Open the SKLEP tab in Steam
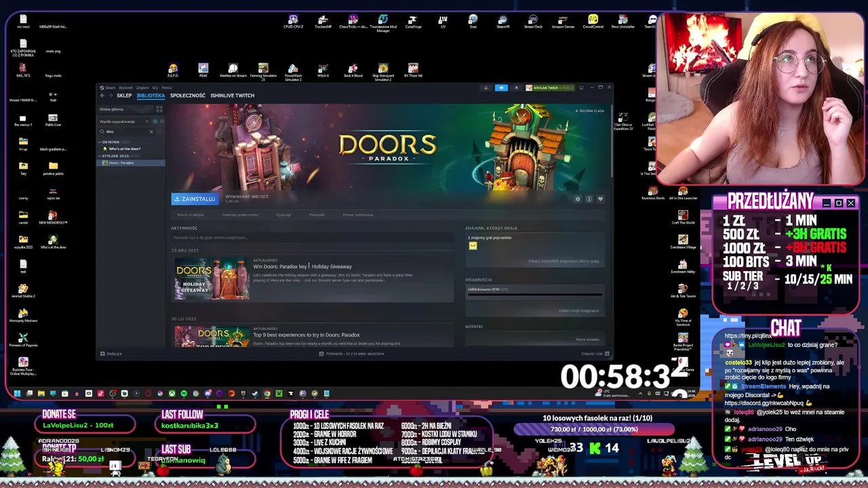The width and height of the screenshot is (868, 488). pyautogui.click(x=124, y=96)
